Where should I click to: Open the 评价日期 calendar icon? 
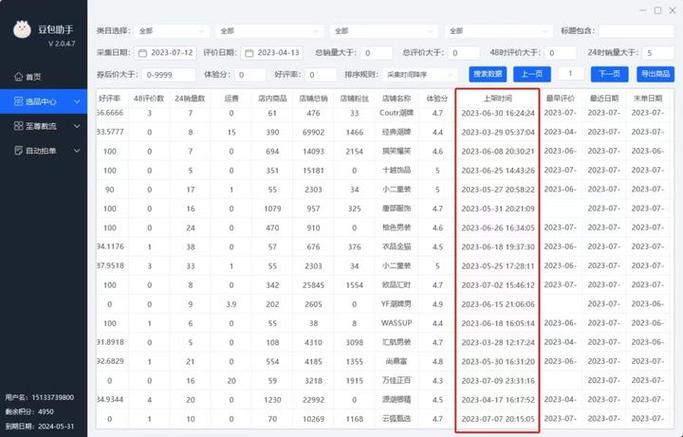coord(249,53)
